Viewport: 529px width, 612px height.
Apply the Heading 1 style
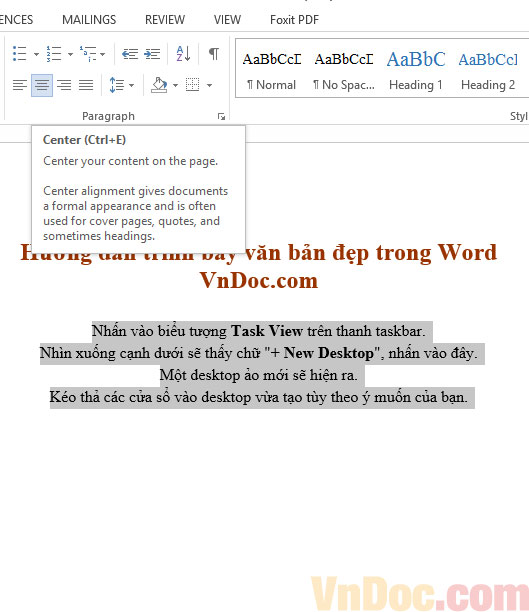click(416, 70)
